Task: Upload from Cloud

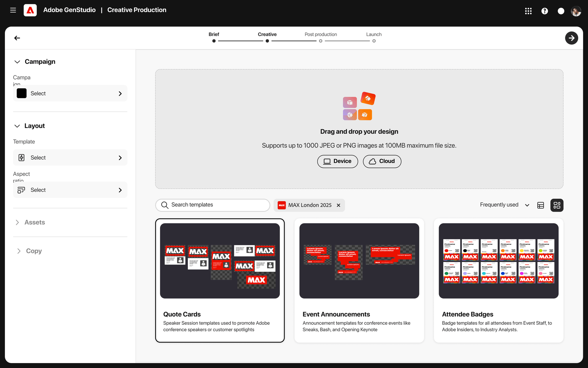Action: coord(382,161)
